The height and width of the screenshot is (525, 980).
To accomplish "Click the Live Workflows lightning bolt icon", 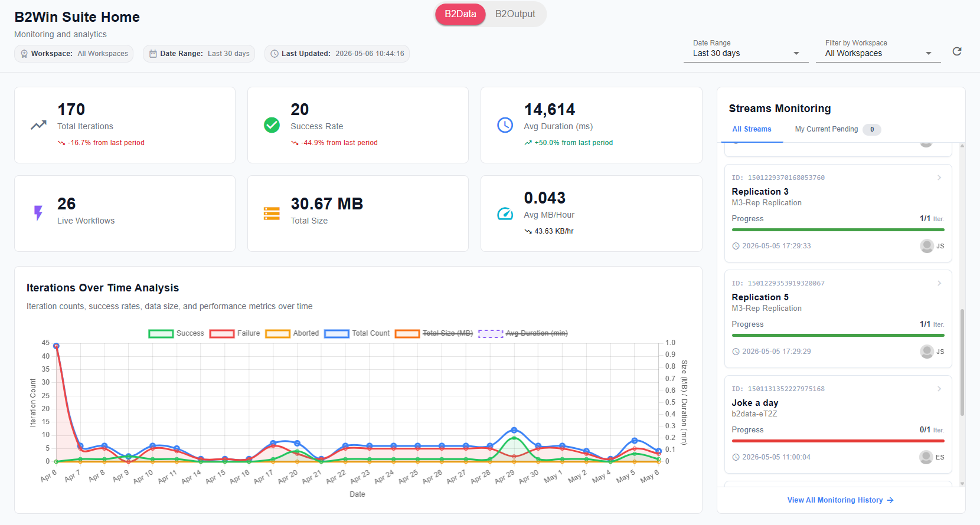I will click(x=38, y=213).
